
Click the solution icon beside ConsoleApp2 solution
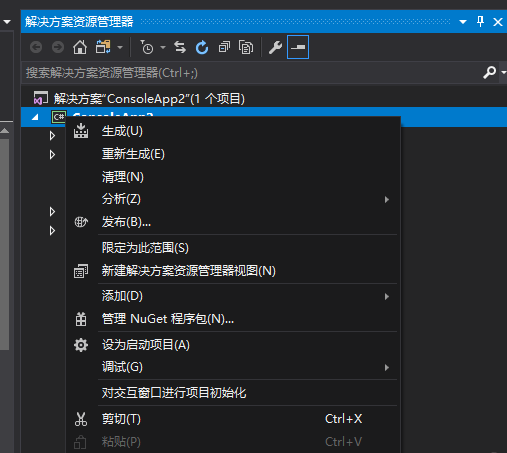[x=41, y=98]
